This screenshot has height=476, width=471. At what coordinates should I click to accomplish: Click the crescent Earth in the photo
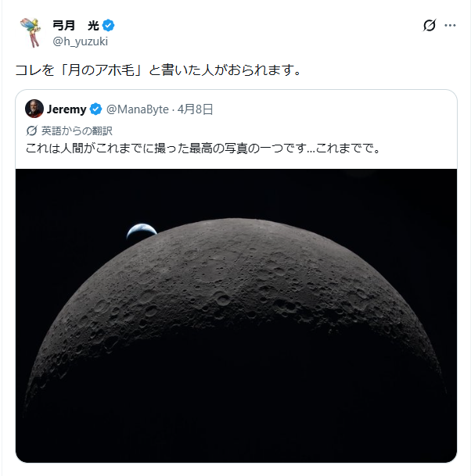[x=142, y=231]
